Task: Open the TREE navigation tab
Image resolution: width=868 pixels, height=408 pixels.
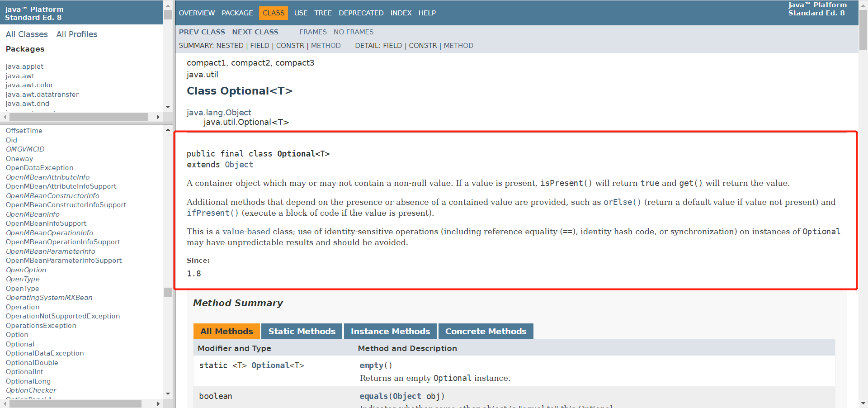Action: (323, 13)
